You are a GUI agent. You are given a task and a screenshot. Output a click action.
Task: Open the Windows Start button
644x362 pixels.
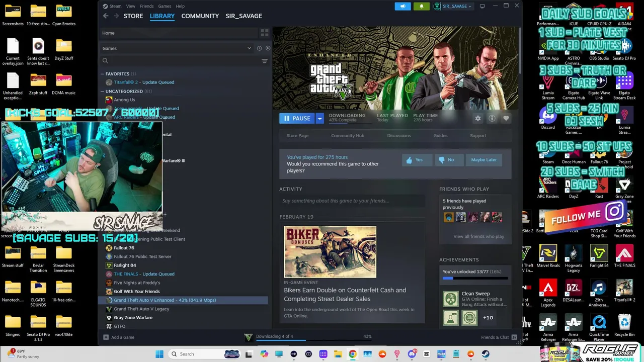coord(159,354)
